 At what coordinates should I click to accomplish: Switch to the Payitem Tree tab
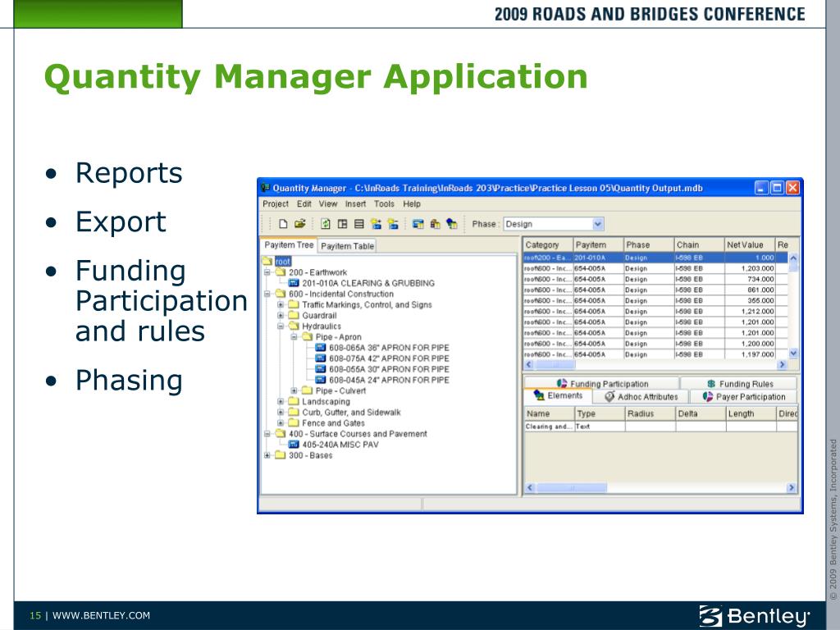pyautogui.click(x=289, y=244)
